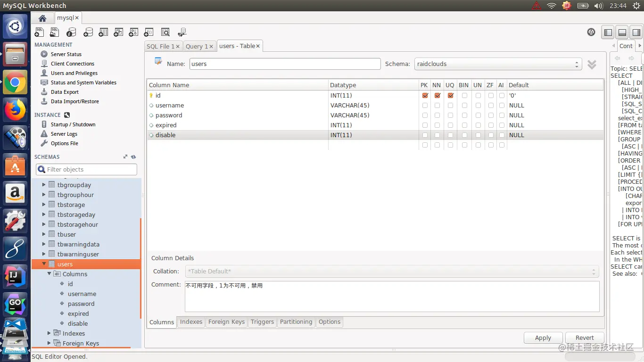
Task: Collapse the Columns node under users
Action: 49,274
